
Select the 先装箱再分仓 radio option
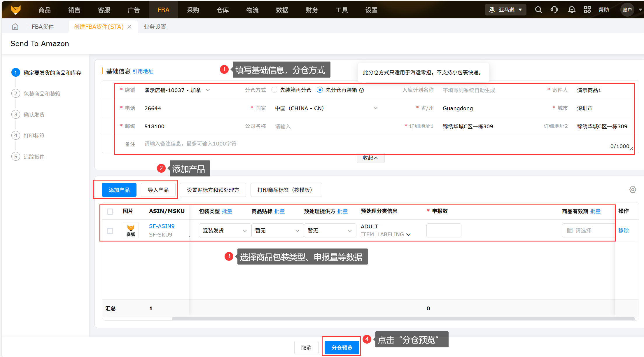coord(274,90)
